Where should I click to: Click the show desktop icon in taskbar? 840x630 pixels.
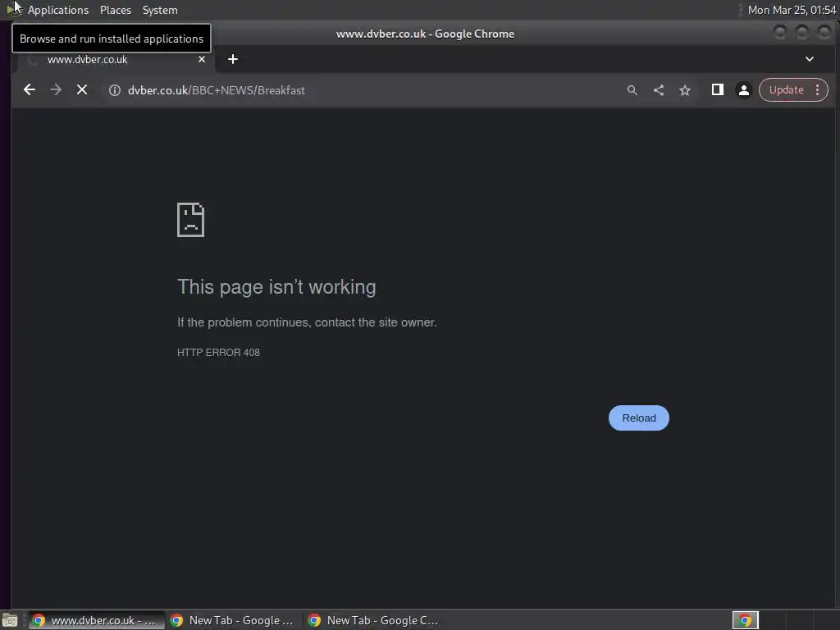(x=10, y=620)
